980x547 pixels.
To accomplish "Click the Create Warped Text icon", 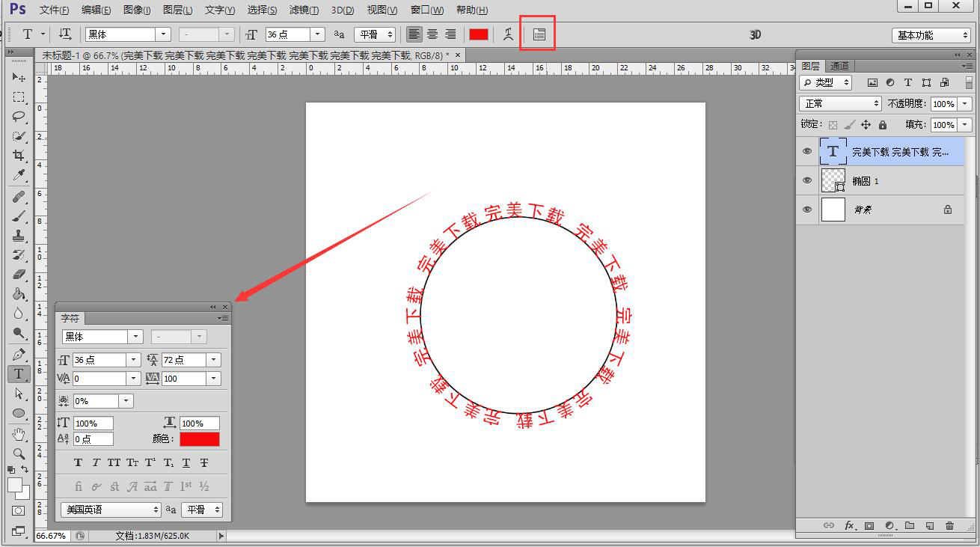I will [509, 34].
